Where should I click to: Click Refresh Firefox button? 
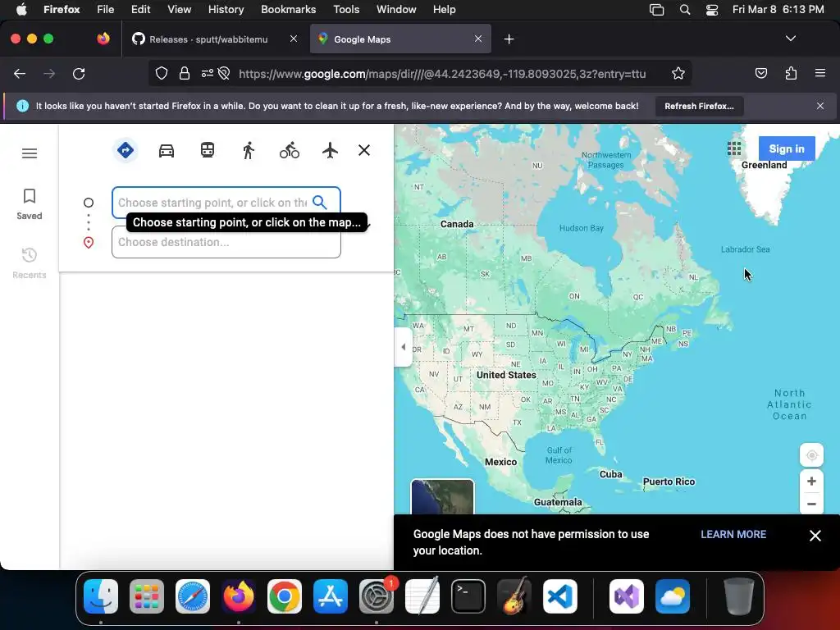(x=699, y=106)
